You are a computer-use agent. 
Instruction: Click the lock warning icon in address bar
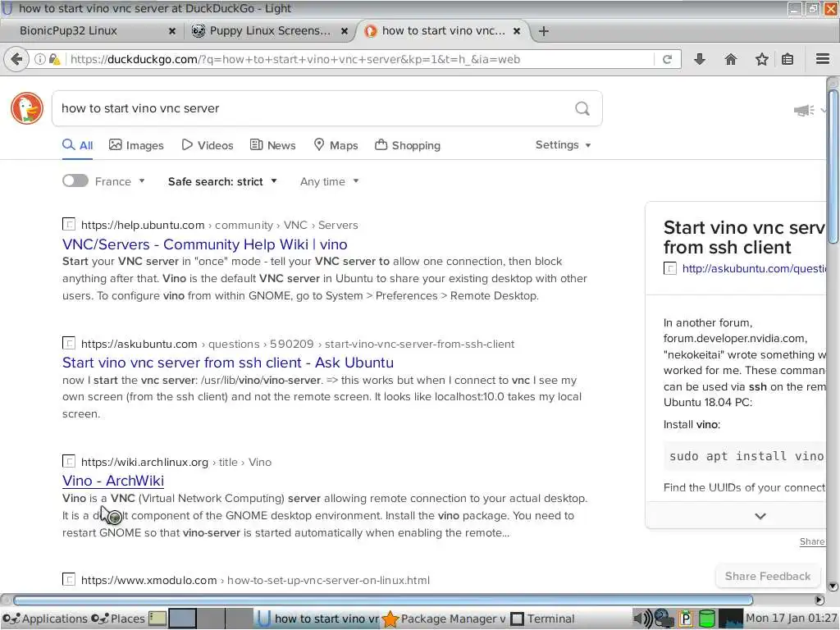[54, 59]
